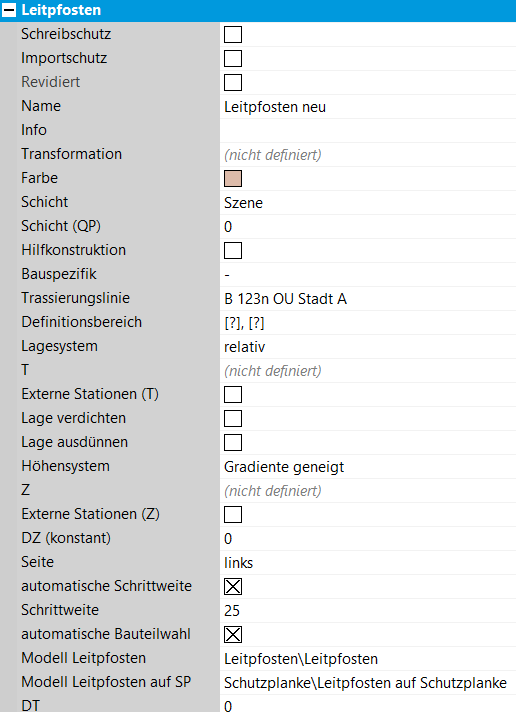Image resolution: width=516 pixels, height=712 pixels.
Task: Collapse the Leitpfosten section header
Action: [9, 10]
